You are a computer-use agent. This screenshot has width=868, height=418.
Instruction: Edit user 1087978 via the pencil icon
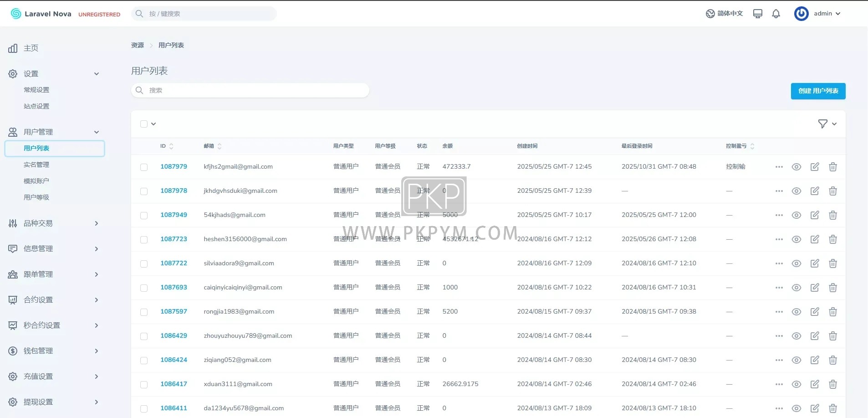tap(815, 191)
